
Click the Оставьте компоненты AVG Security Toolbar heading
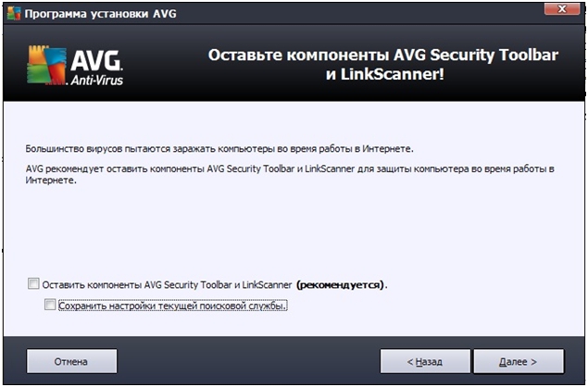[383, 65]
